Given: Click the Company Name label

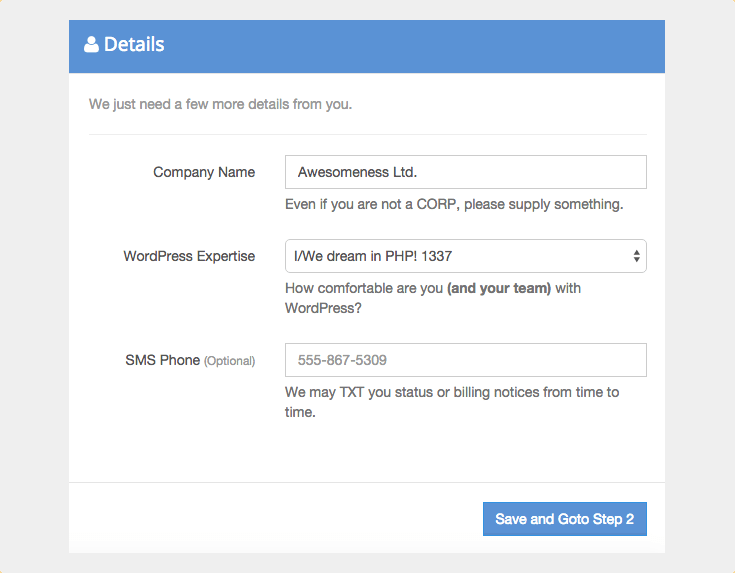Looking at the screenshot, I should pyautogui.click(x=204, y=172).
